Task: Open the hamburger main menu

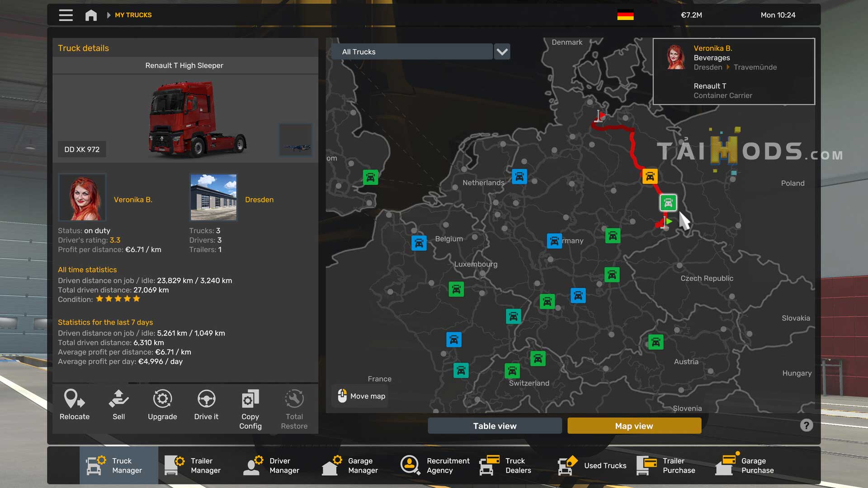Action: [x=66, y=15]
